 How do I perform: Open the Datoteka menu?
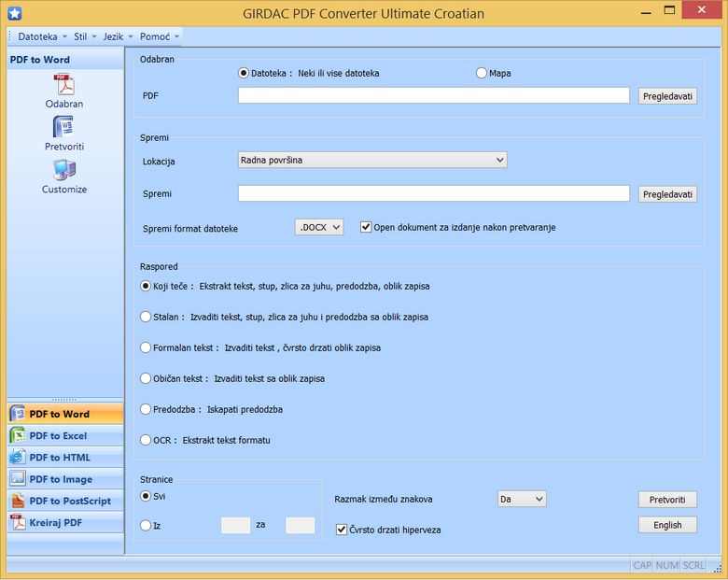tap(41, 36)
